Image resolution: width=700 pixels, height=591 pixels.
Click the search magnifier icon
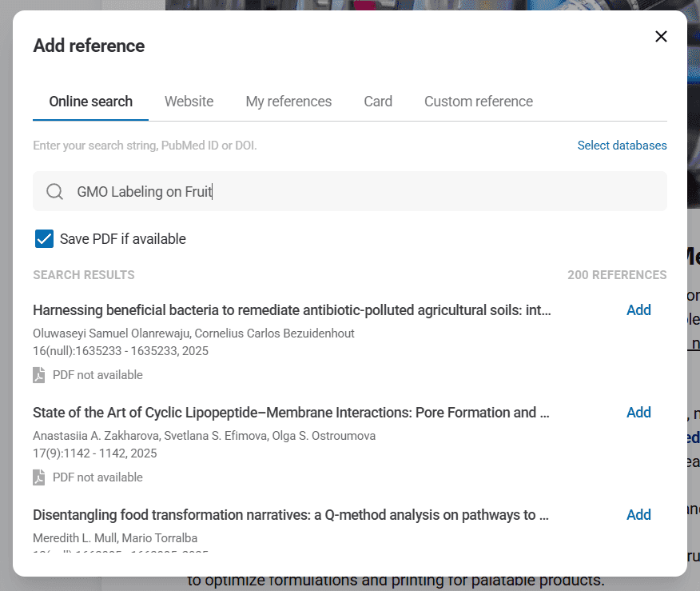[x=54, y=192]
